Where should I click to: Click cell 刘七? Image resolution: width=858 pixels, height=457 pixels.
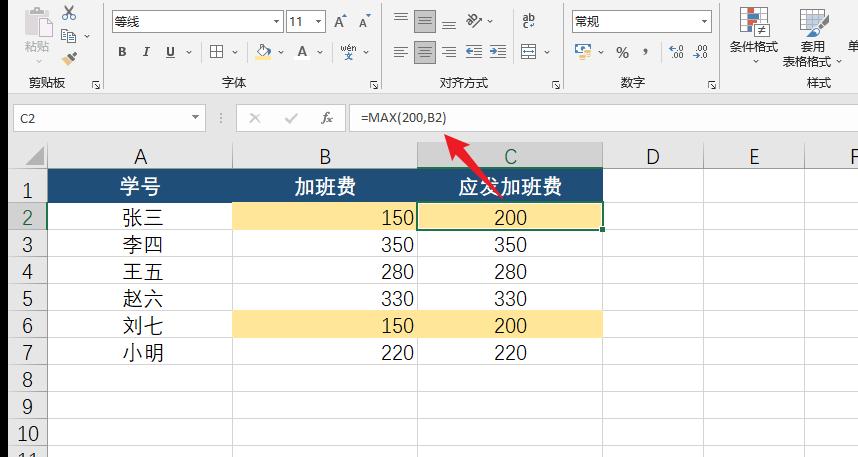[x=140, y=325]
